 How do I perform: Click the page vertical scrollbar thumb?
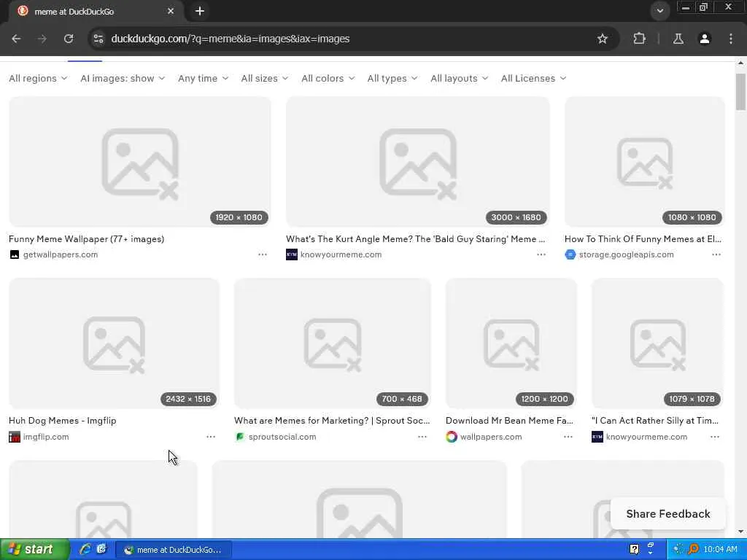click(x=740, y=91)
